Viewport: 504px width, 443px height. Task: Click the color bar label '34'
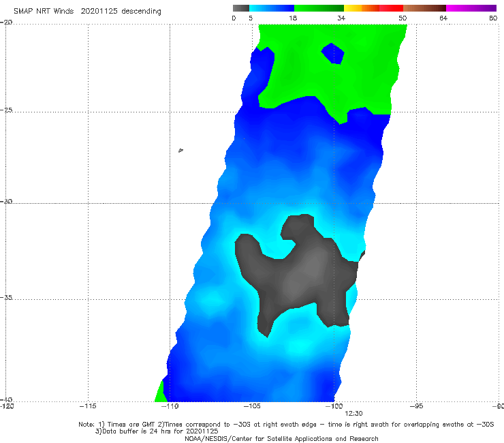point(341,18)
